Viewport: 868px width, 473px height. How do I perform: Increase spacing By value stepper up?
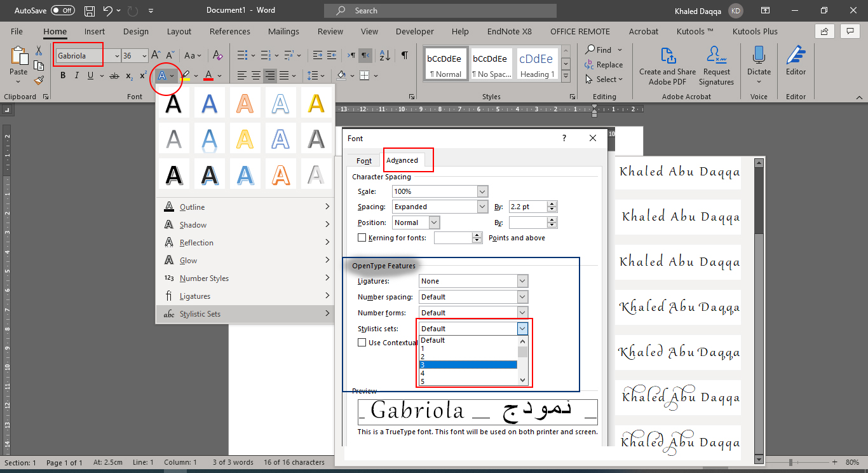[552, 203]
